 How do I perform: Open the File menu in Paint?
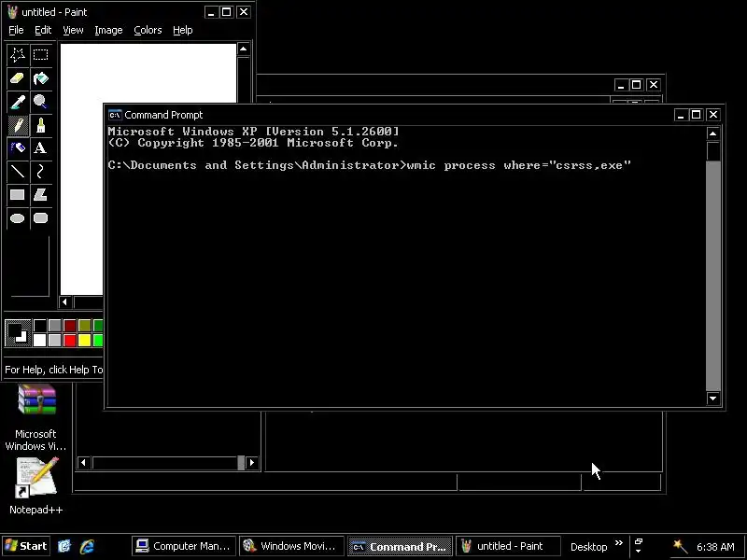16,30
